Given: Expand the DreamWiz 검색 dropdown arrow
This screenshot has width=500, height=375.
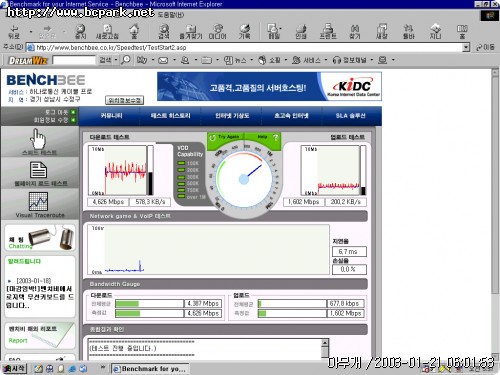Looking at the screenshot, I should click(116, 60).
